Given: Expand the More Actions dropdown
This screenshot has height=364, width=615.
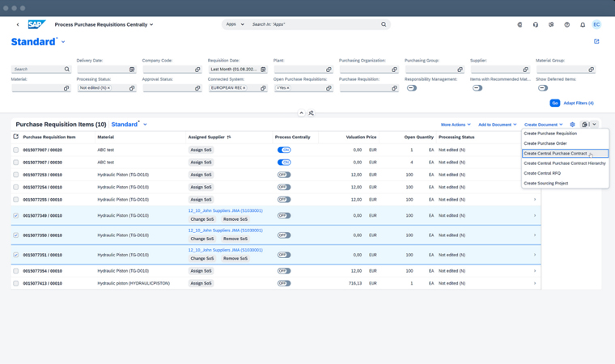Looking at the screenshot, I should pos(456,125).
